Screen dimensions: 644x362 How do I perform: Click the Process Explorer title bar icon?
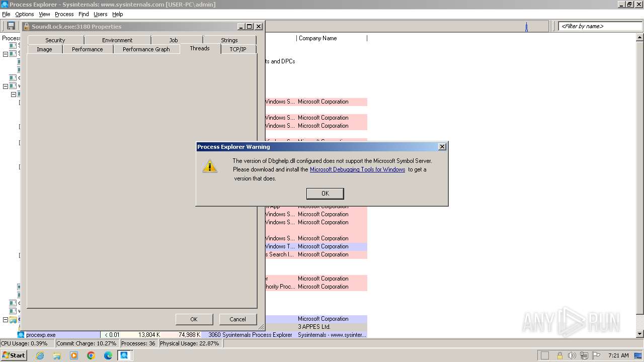click(5, 5)
